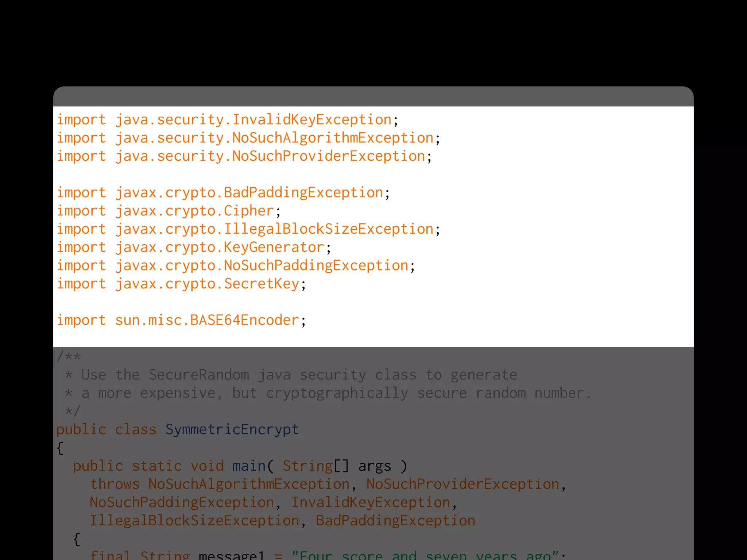Click InvalidKeyException in the throws clause

coord(371,502)
